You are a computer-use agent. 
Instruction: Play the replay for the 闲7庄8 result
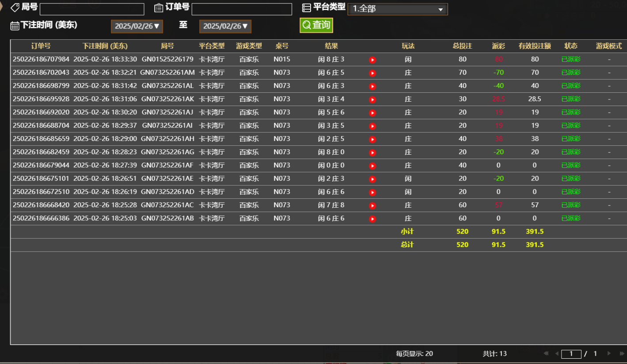372,205
